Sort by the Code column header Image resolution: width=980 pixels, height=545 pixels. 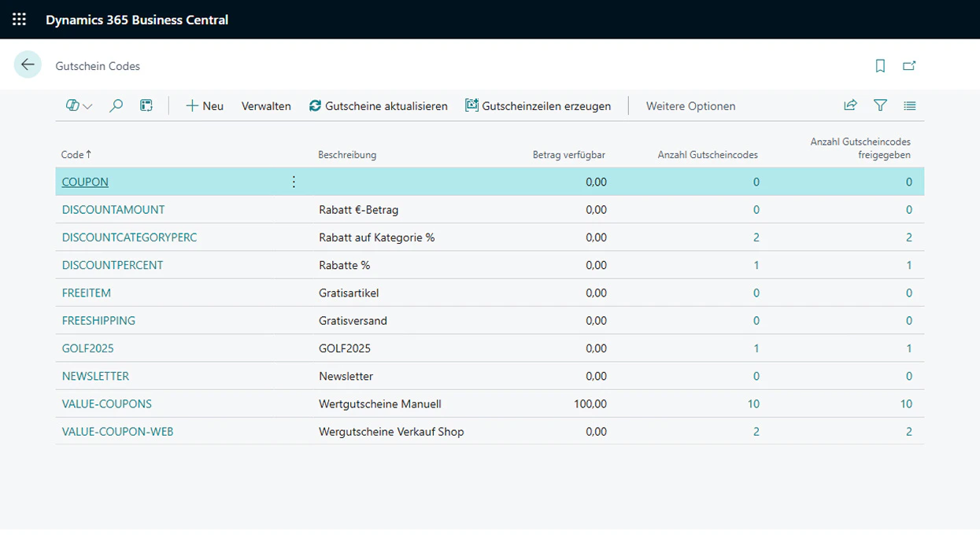(76, 155)
